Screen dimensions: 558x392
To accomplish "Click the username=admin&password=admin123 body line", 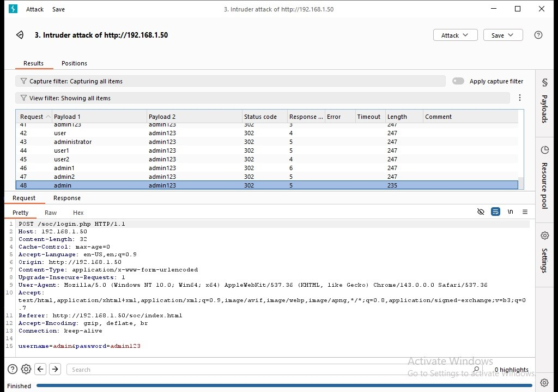I will click(x=80, y=346).
